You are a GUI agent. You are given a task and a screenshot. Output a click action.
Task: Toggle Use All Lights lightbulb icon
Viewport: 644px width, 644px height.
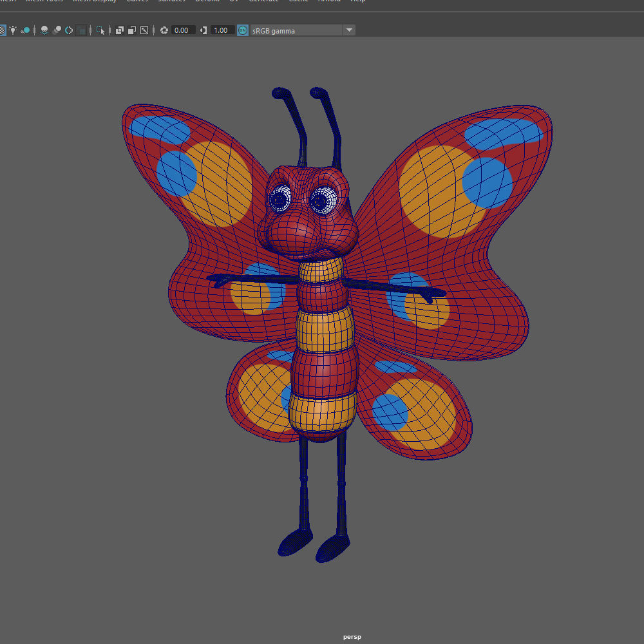[13, 30]
